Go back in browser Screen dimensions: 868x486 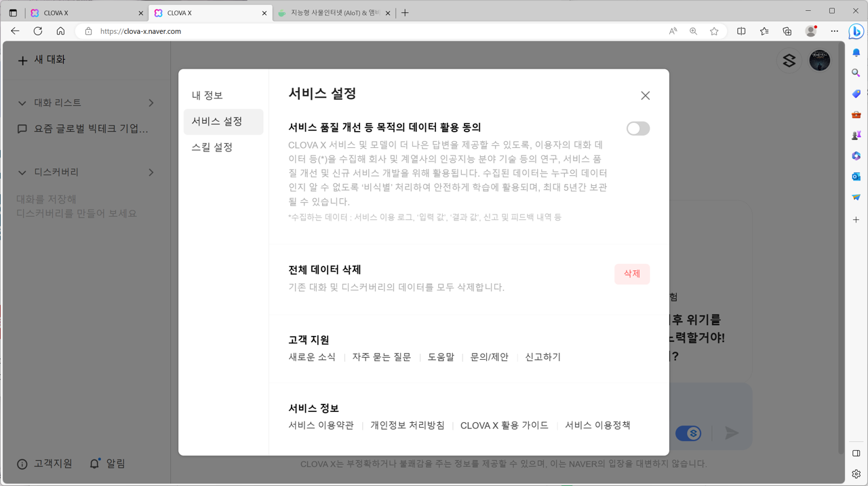tap(15, 31)
